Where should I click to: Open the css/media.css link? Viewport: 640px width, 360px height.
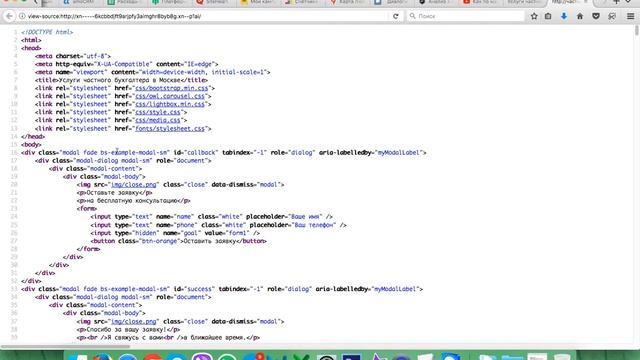[158, 120]
